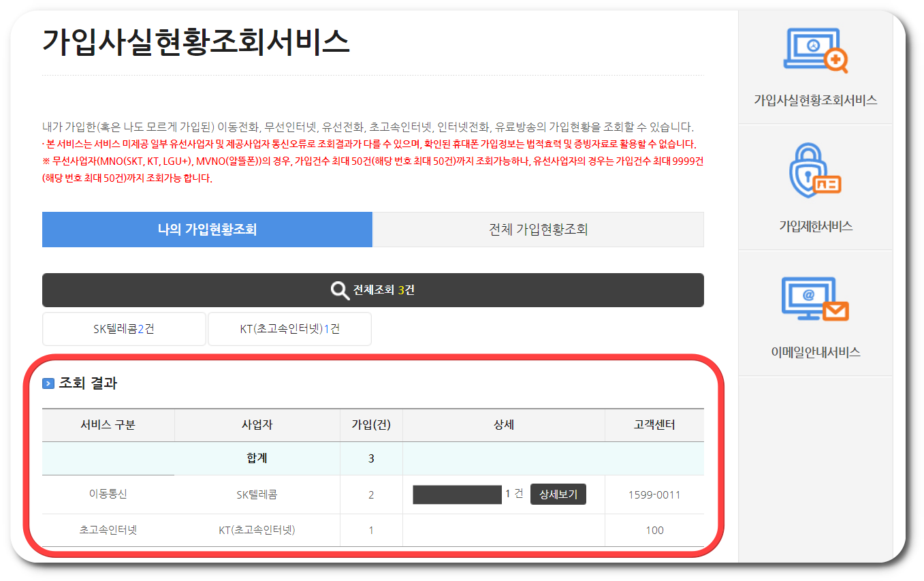Viewport: 924px width, 581px height.
Task: Switch to the 전체 가입현황조회 tab
Action: (x=538, y=230)
